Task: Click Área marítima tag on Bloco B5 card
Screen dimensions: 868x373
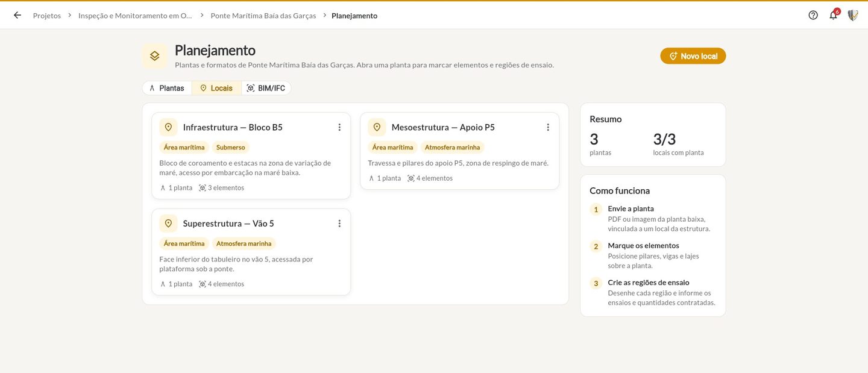Action: pos(184,147)
